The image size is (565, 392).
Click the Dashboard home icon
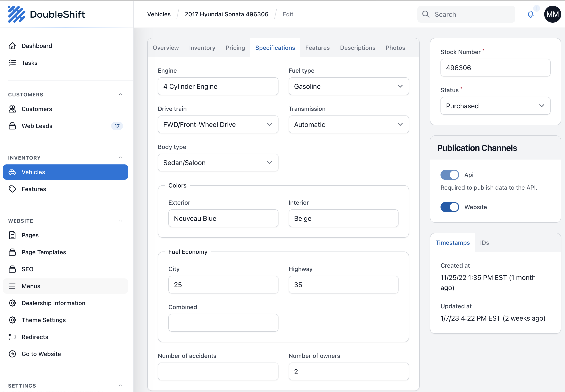(x=12, y=46)
